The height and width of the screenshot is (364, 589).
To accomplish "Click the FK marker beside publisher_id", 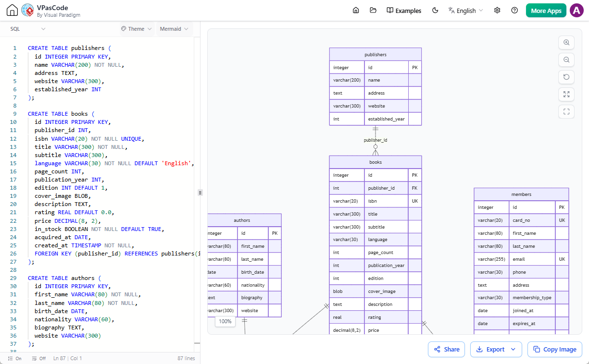I will (x=415, y=188).
